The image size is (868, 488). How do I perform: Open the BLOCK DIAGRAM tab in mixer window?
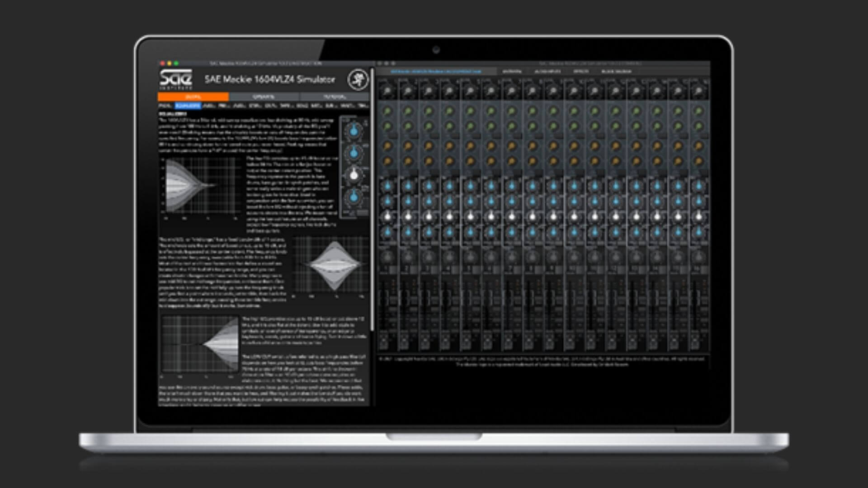616,71
